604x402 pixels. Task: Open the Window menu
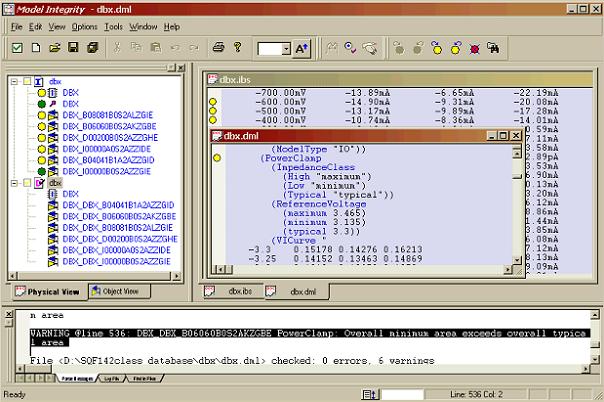pos(143,27)
